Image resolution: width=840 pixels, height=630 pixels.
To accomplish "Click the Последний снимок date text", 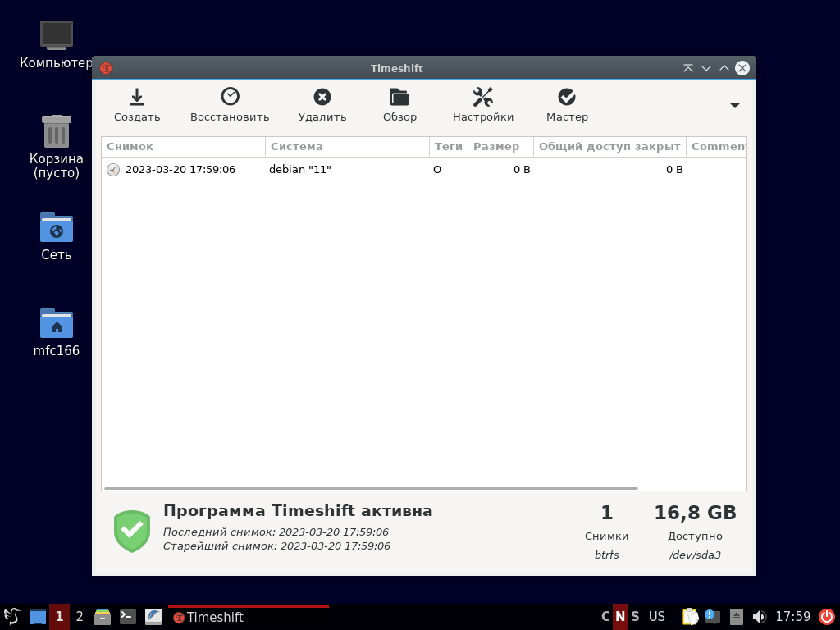I will tap(276, 532).
